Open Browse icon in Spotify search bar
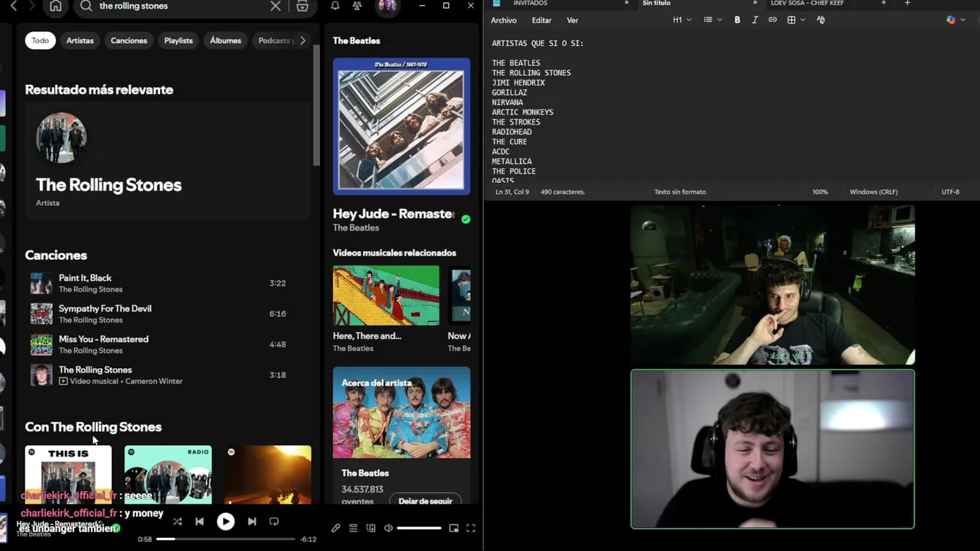 (302, 6)
